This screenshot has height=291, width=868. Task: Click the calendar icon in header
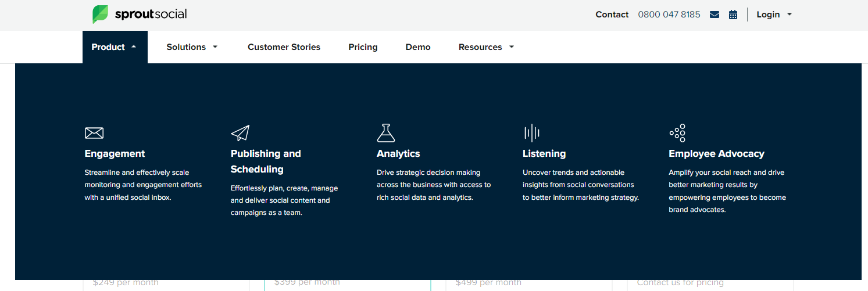(x=733, y=15)
